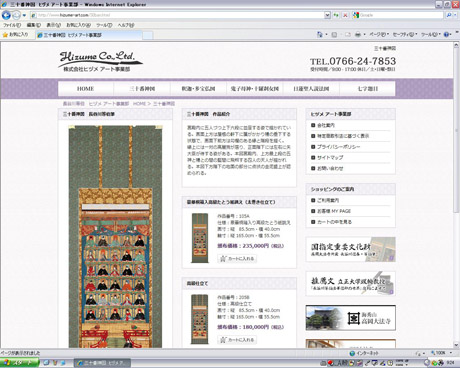Open the Home page toolbar icon
The height and width of the screenshot is (368, 460).
pos(320,34)
